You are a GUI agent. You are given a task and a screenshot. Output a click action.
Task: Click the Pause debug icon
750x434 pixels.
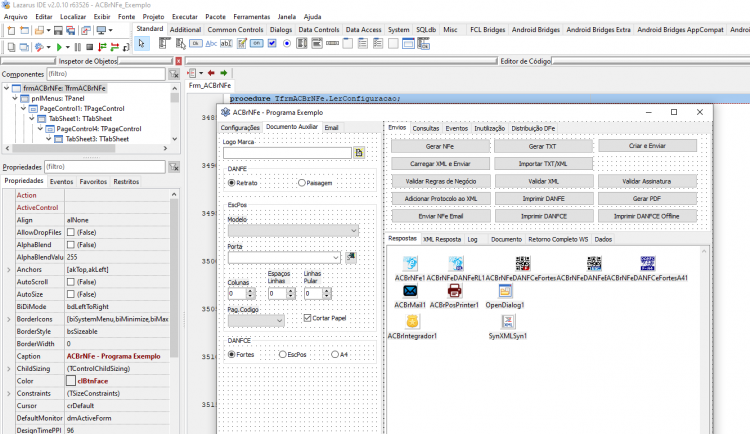(78, 47)
